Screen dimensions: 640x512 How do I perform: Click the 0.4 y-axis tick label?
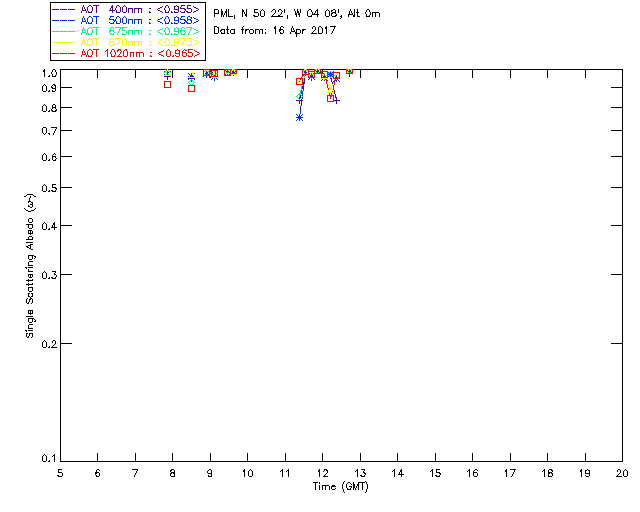(49, 226)
